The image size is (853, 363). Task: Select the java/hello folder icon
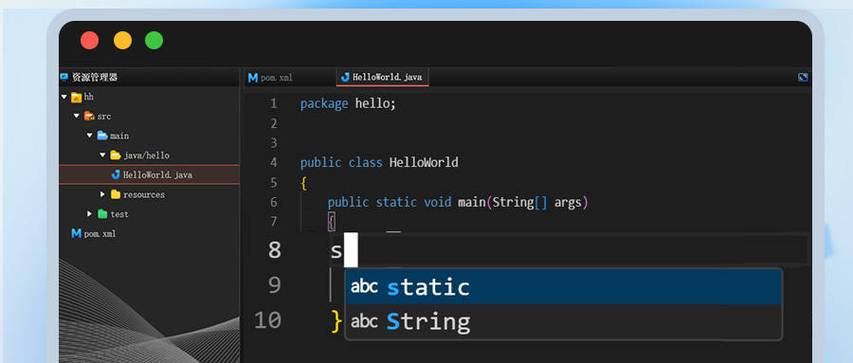coord(115,155)
